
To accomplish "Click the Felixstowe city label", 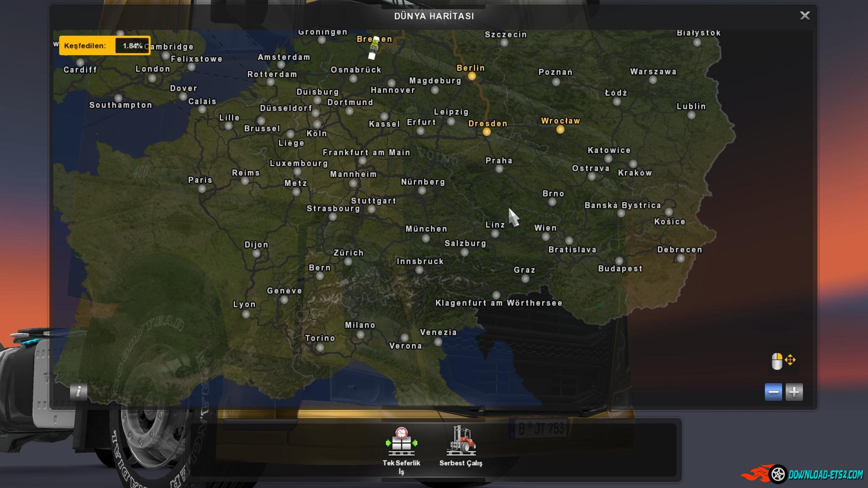I will [197, 59].
